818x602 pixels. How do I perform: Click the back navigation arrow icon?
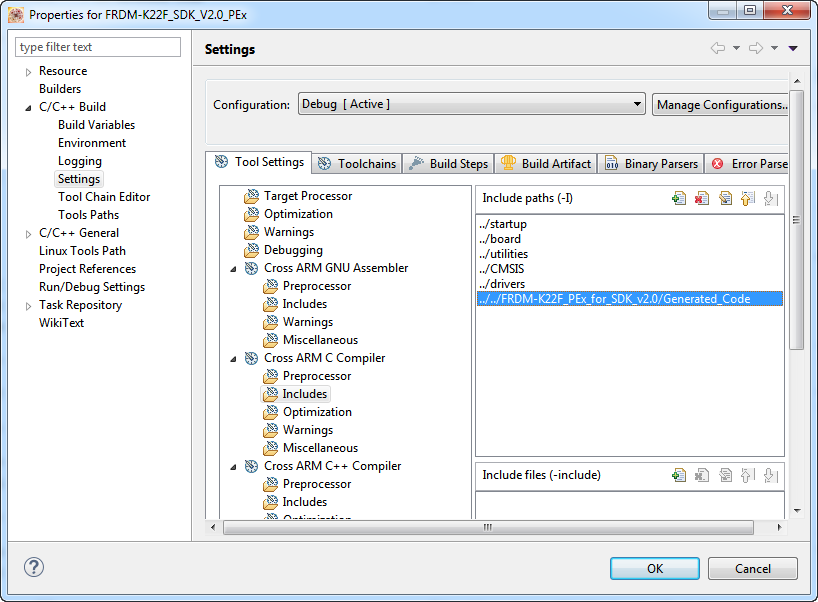click(x=717, y=49)
